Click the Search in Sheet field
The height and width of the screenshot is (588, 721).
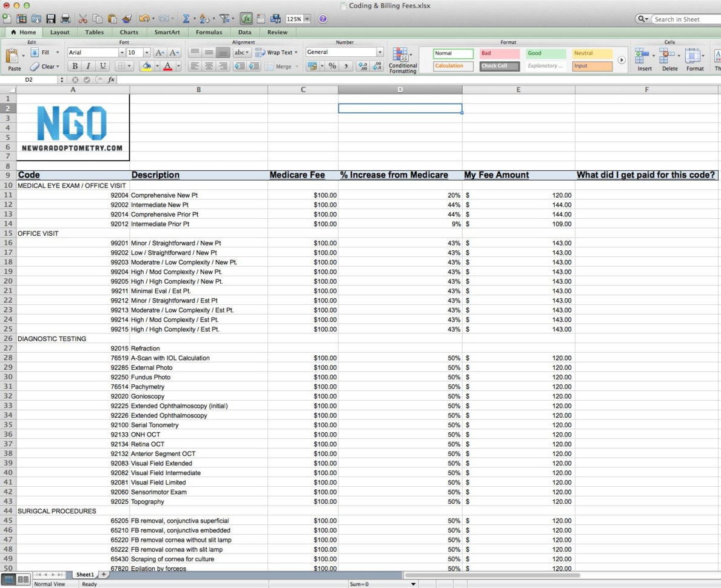coord(679,19)
